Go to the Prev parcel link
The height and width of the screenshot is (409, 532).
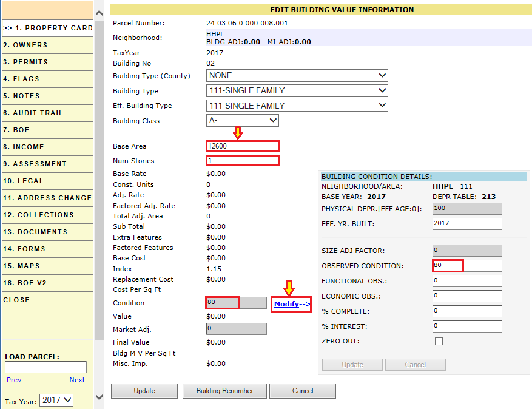[14, 380]
